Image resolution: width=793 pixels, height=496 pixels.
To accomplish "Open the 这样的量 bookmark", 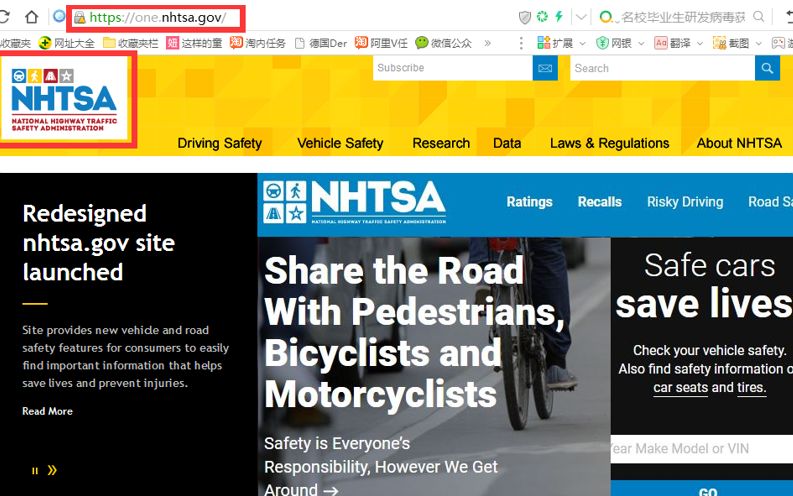I will 194,43.
